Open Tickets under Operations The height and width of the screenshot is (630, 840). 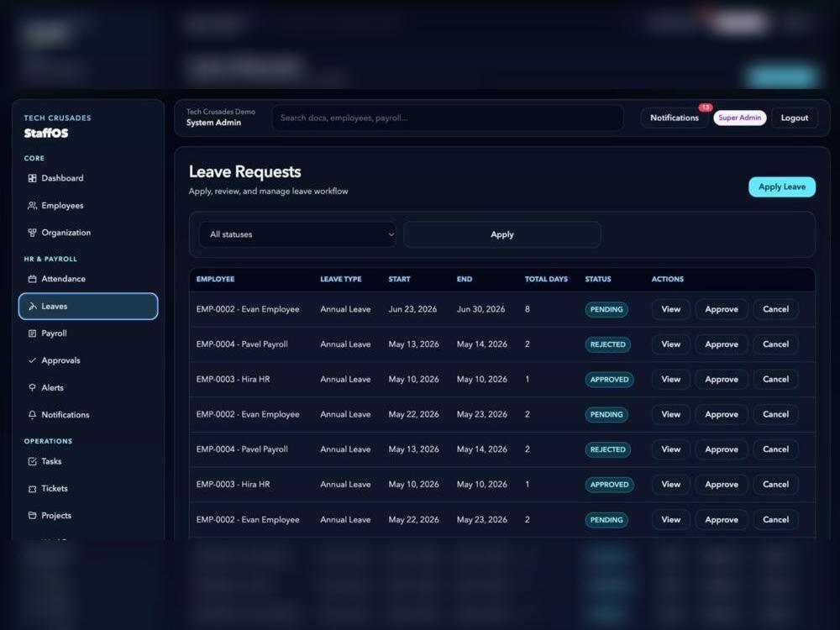[88, 489]
